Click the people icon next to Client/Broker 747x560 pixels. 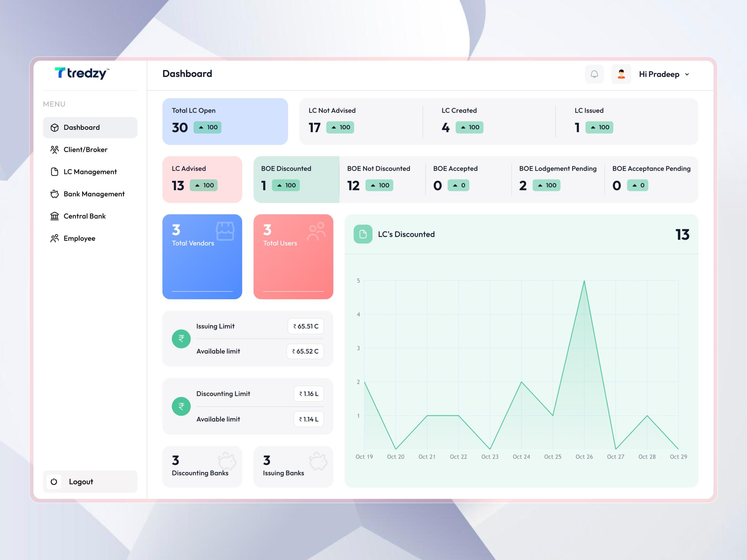click(x=55, y=150)
